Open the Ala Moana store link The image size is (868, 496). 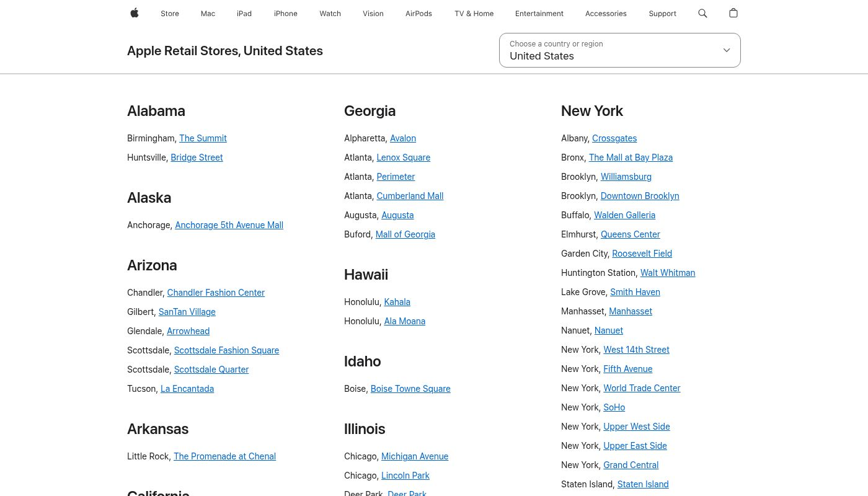point(404,321)
